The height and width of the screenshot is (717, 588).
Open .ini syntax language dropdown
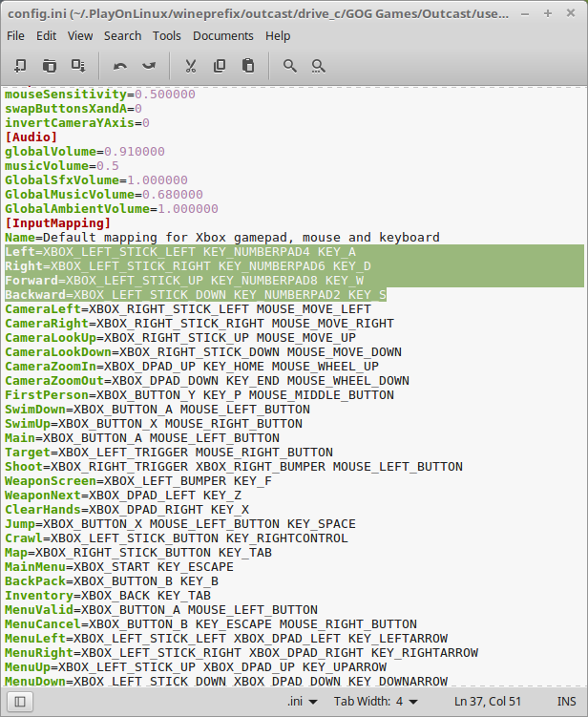coord(303,702)
